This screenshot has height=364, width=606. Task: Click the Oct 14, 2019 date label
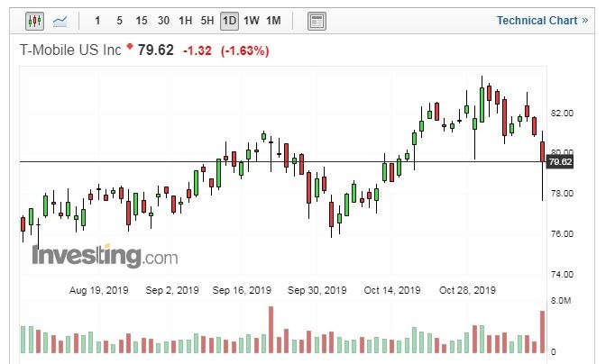(x=392, y=290)
